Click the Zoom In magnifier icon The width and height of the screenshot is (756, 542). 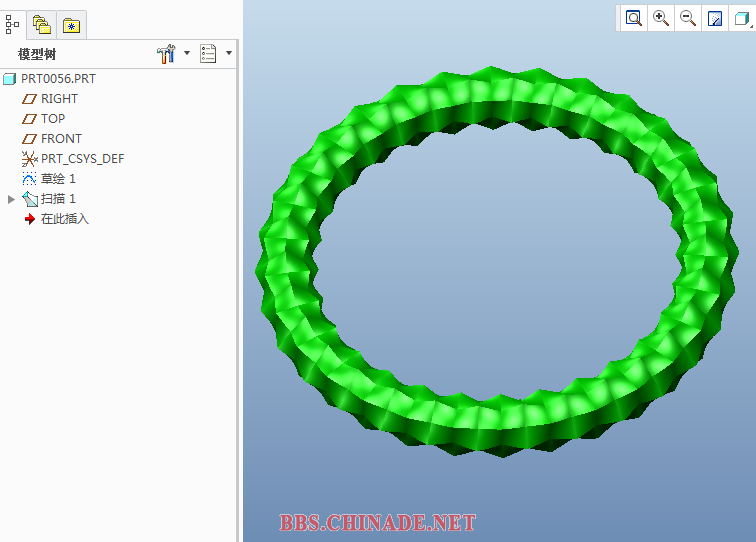point(661,19)
